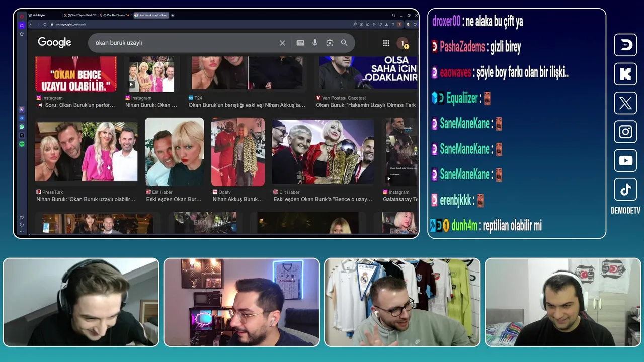Click the heart icon in the address bar
Viewport: 644px width, 362px height.
[380, 24]
